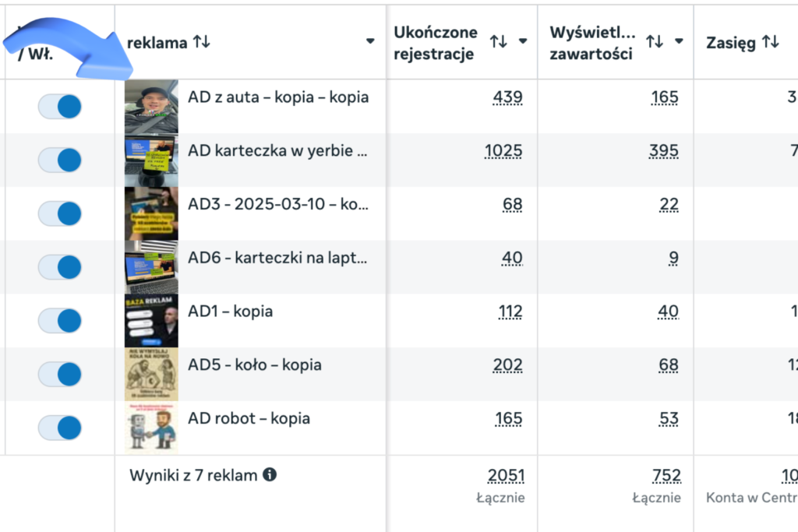Turn off AD robot – kopia toggle
The image size is (798, 532).
tap(60, 428)
